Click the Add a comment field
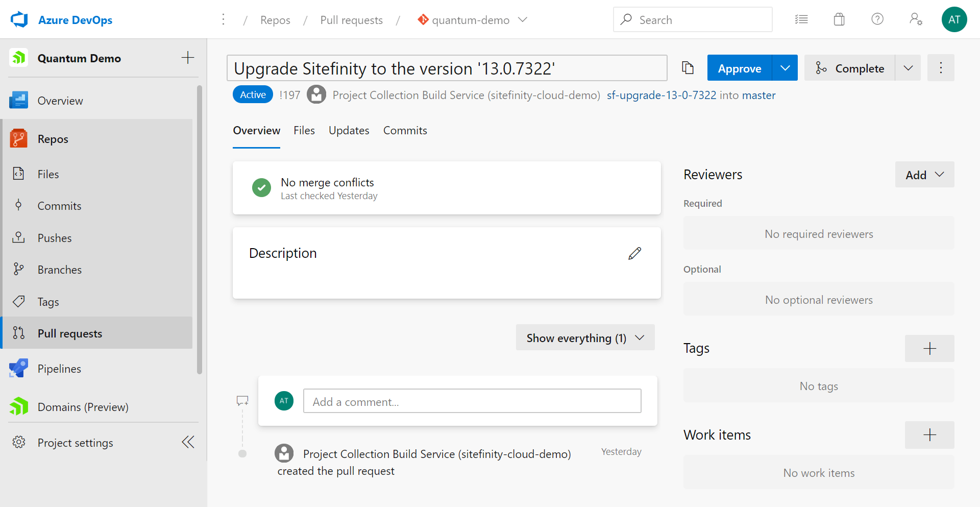 pos(472,401)
